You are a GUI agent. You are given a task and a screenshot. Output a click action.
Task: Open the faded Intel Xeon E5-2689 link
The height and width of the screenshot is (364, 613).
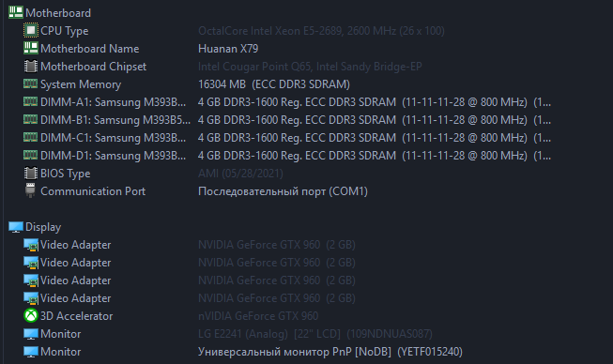(321, 30)
